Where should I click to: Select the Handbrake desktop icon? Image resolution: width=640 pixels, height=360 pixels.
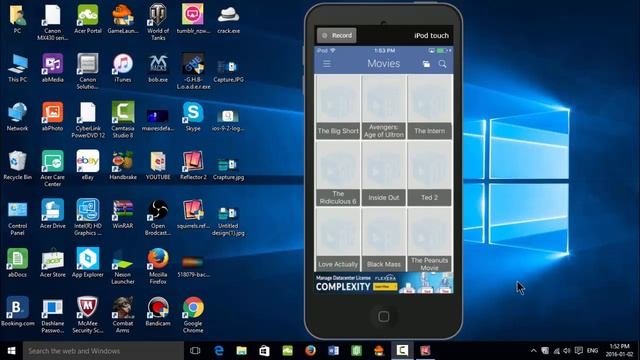coord(123,165)
